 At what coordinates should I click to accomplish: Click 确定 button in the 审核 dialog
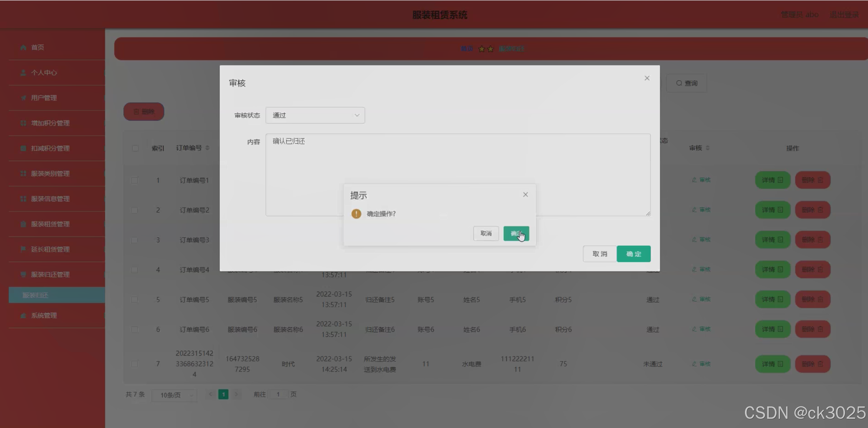[633, 254]
